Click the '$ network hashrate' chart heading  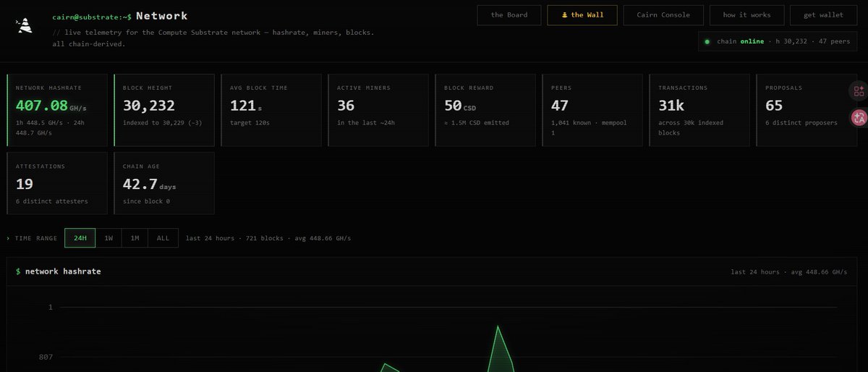point(59,271)
